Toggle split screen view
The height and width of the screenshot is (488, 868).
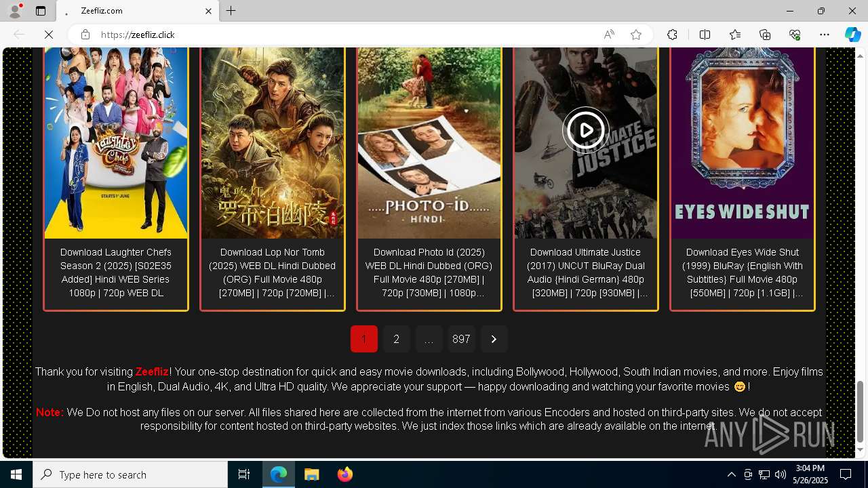point(705,35)
